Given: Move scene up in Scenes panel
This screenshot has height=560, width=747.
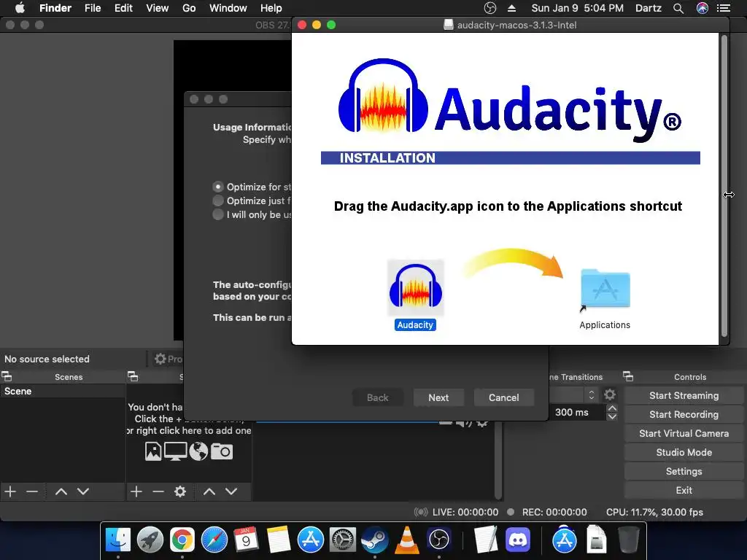Looking at the screenshot, I should click(x=61, y=491).
